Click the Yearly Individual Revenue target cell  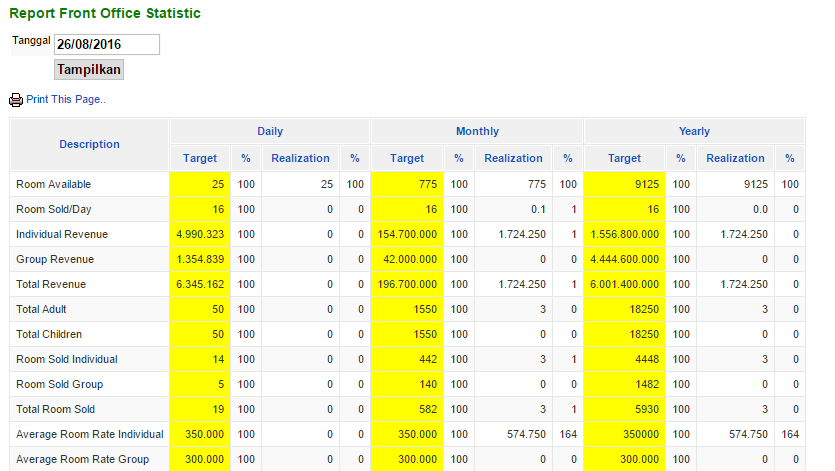pos(625,234)
